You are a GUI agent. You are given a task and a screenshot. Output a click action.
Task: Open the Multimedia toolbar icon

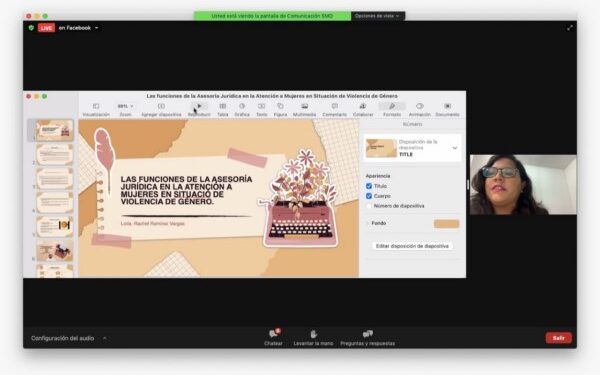tap(305, 106)
